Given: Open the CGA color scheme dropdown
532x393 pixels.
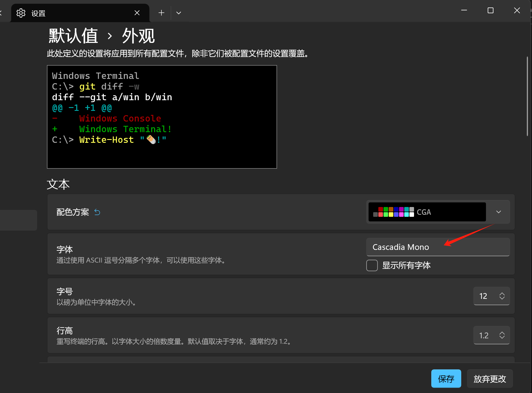Looking at the screenshot, I should tap(498, 212).
